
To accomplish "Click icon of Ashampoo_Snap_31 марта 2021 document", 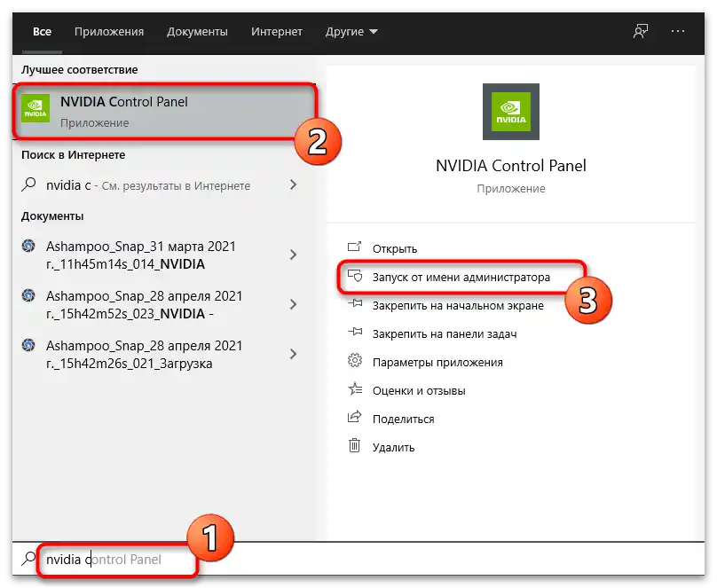I will 28,247.
